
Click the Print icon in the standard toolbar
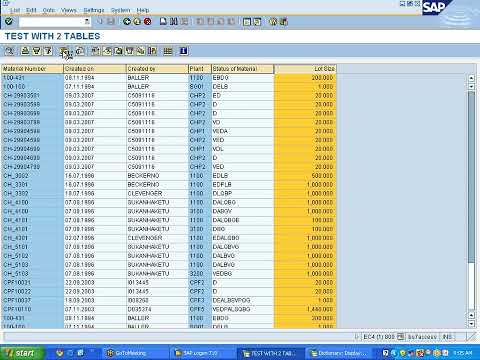pyautogui.click(x=163, y=22)
